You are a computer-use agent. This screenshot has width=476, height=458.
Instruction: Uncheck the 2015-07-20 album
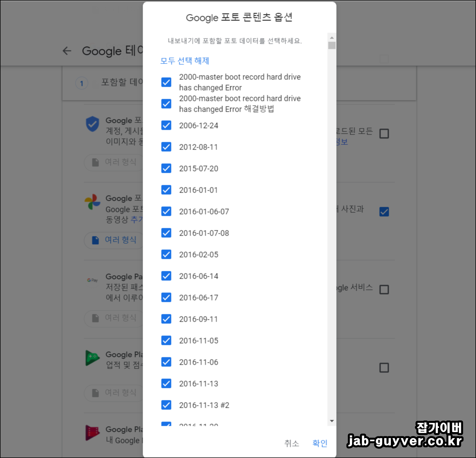click(x=166, y=168)
